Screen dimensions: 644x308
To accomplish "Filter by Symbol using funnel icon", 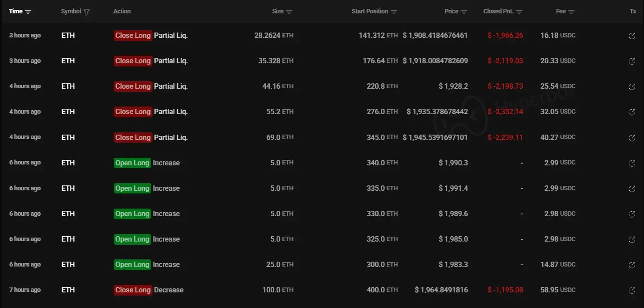I will click(87, 12).
